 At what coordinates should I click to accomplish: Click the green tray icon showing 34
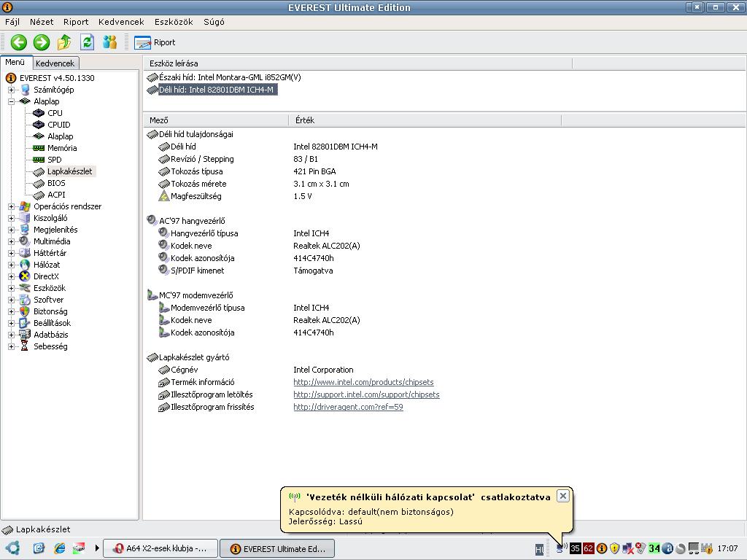pyautogui.click(x=654, y=548)
